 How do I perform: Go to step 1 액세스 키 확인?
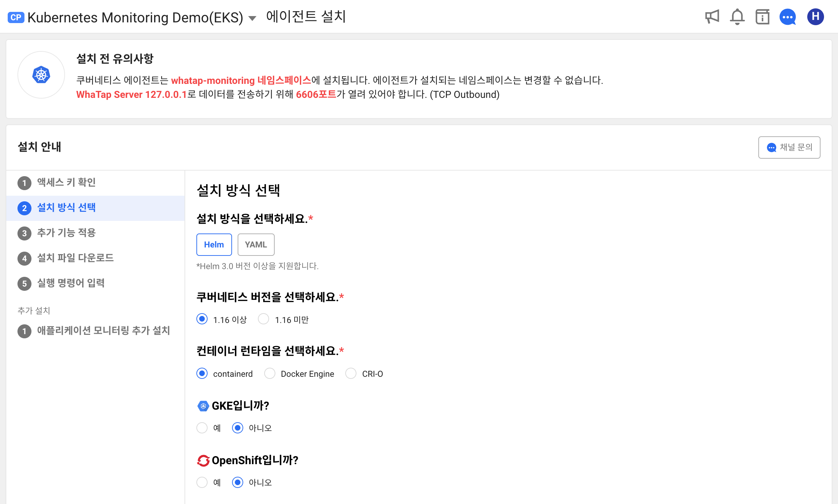tap(66, 182)
